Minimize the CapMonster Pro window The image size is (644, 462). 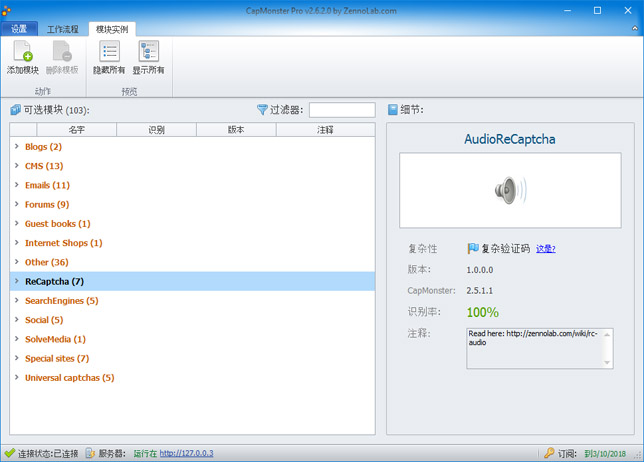568,11
